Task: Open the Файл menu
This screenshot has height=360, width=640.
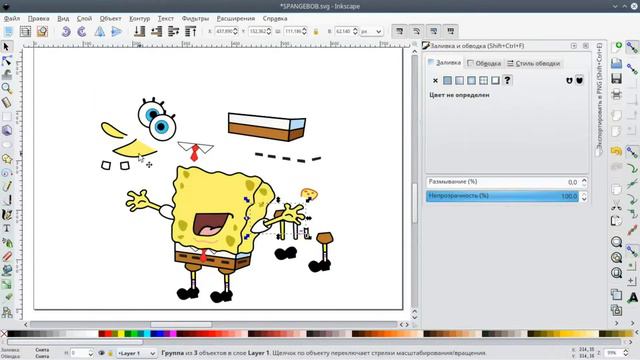Action: pos(12,18)
